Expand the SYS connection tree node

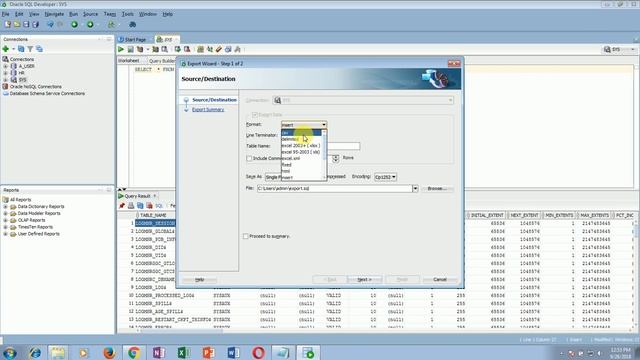tap(6, 80)
